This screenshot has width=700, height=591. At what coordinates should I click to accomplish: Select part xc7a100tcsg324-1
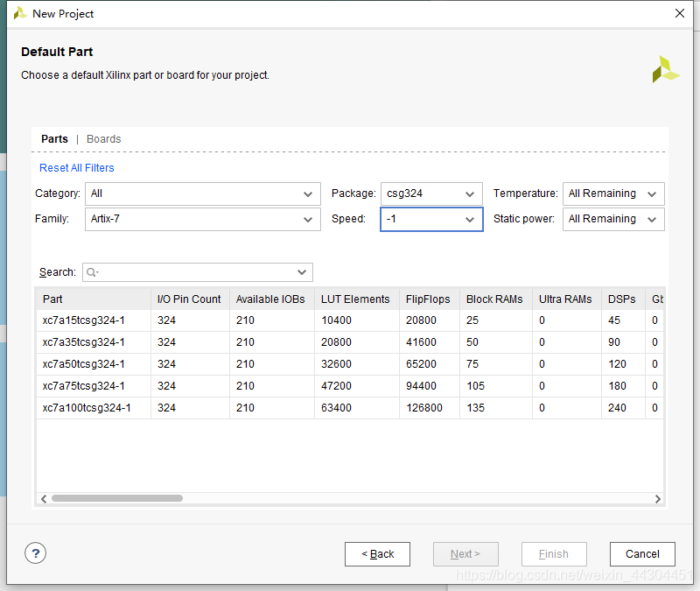[x=87, y=408]
